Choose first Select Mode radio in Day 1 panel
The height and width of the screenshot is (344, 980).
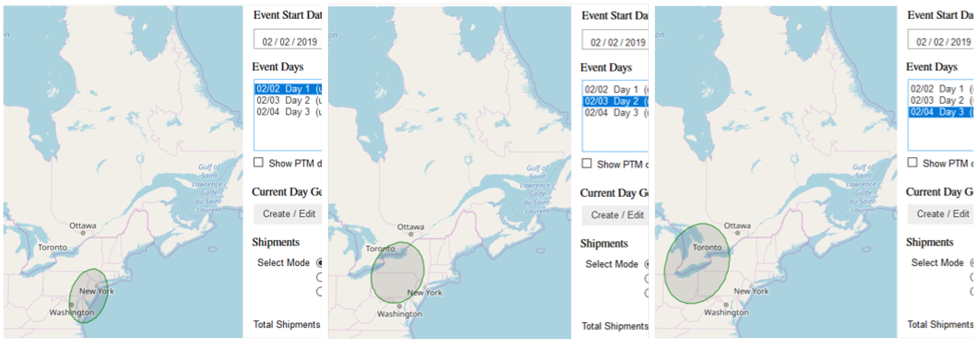320,263
